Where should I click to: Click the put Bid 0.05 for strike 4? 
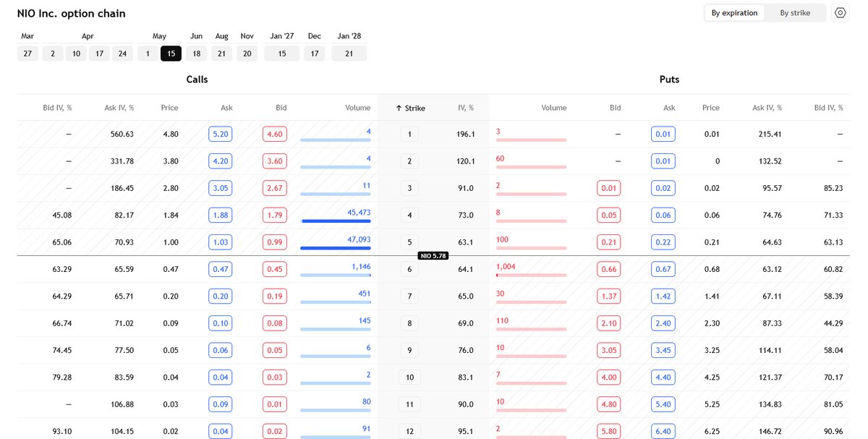(609, 215)
